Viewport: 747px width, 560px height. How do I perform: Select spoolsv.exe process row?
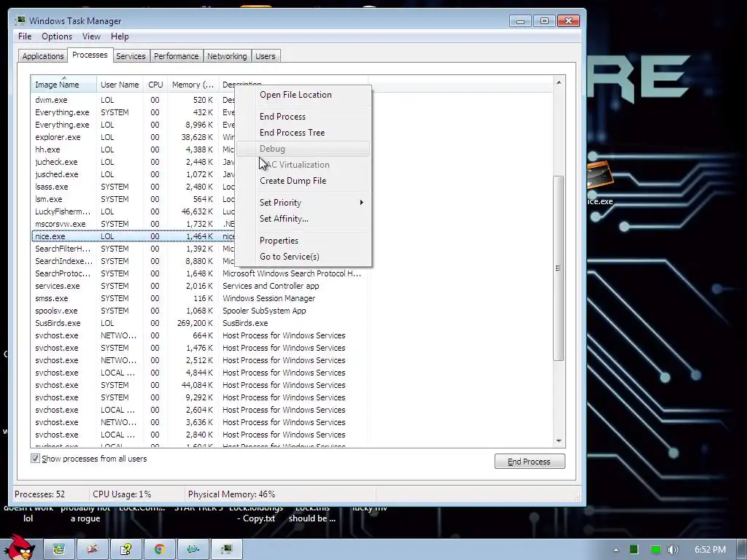pyautogui.click(x=199, y=311)
